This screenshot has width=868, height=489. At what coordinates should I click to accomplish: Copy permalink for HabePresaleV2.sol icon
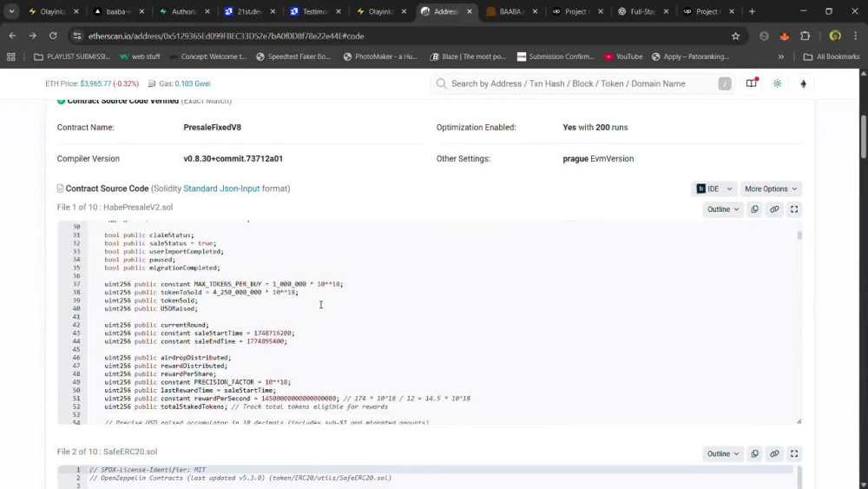click(x=774, y=209)
